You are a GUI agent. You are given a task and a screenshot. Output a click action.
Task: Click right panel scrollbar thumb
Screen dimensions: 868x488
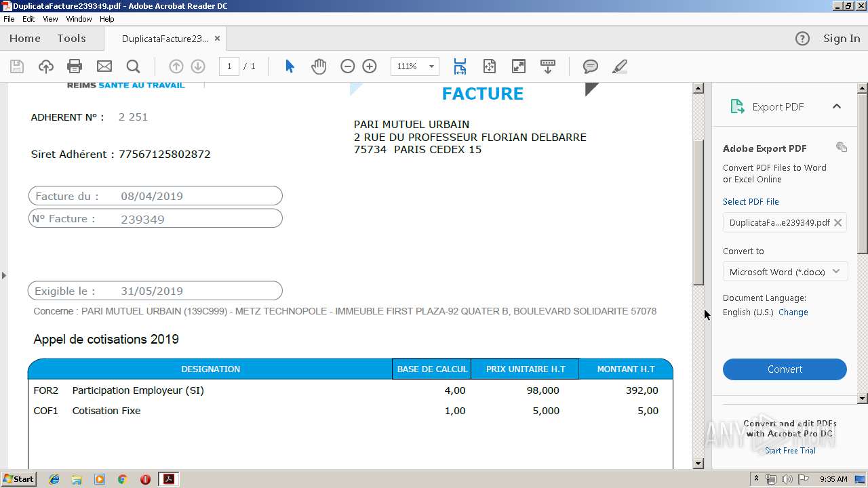[x=863, y=174]
